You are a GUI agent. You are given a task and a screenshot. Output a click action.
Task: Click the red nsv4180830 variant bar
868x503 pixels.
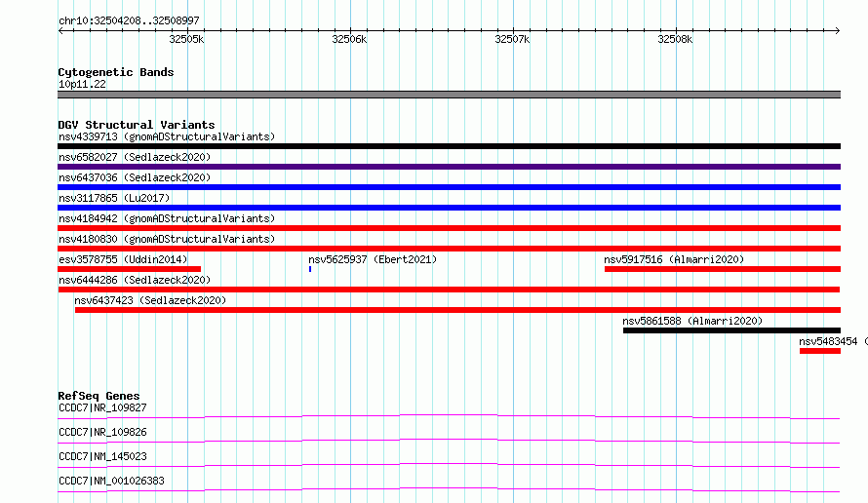pyautogui.click(x=449, y=249)
